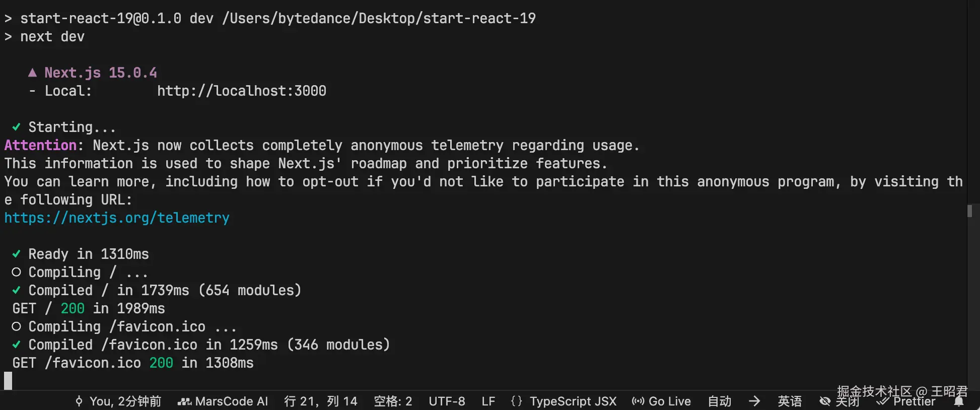Open the localhost:3000 URL in terminal
980x410 pixels.
[x=242, y=91]
